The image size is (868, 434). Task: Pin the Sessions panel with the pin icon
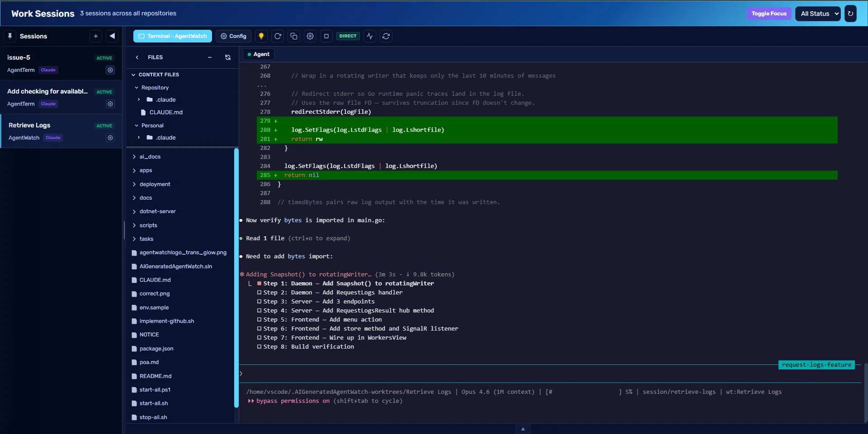[x=10, y=36]
